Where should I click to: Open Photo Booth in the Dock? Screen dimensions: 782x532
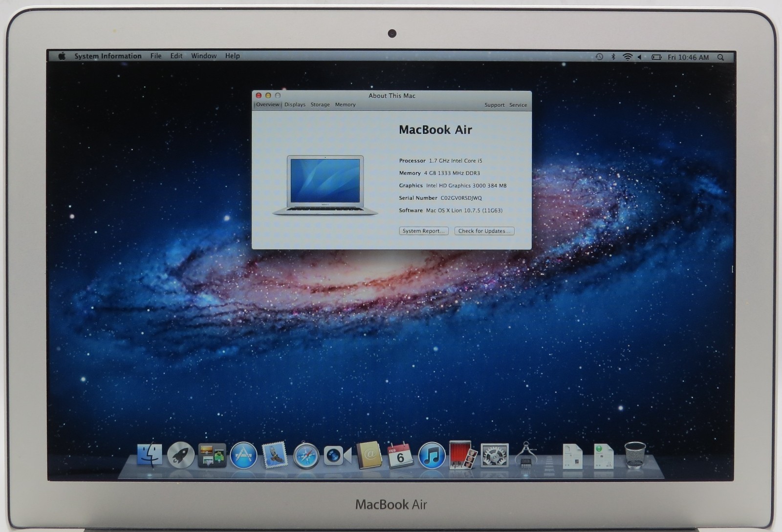tap(462, 455)
